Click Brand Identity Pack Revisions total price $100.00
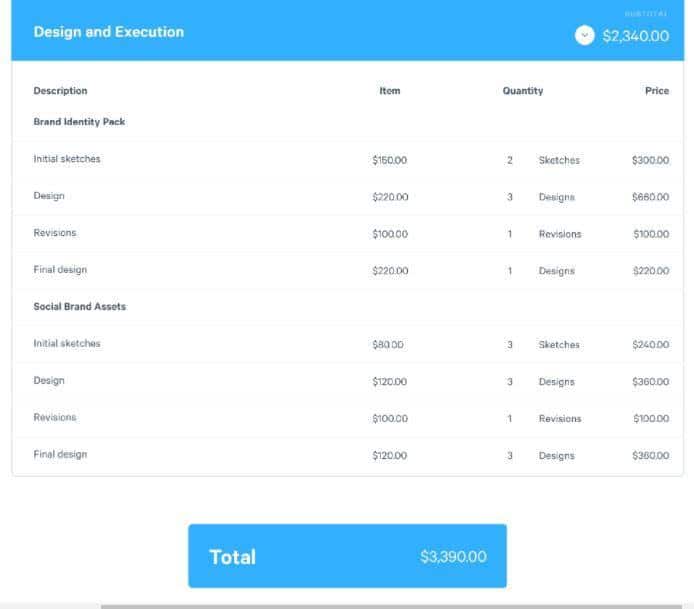Screen dimensions: 694x609 651,234
